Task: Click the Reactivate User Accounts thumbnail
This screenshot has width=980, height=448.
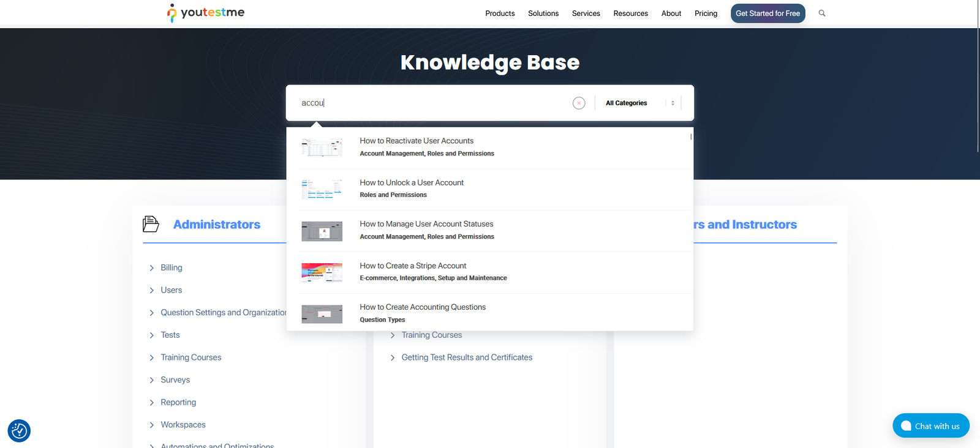Action: [322, 147]
